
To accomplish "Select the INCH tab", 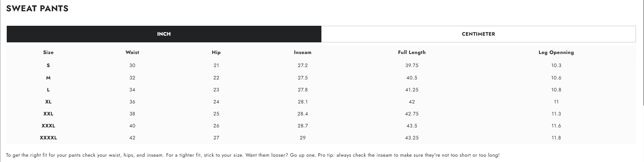I will (x=164, y=34).
